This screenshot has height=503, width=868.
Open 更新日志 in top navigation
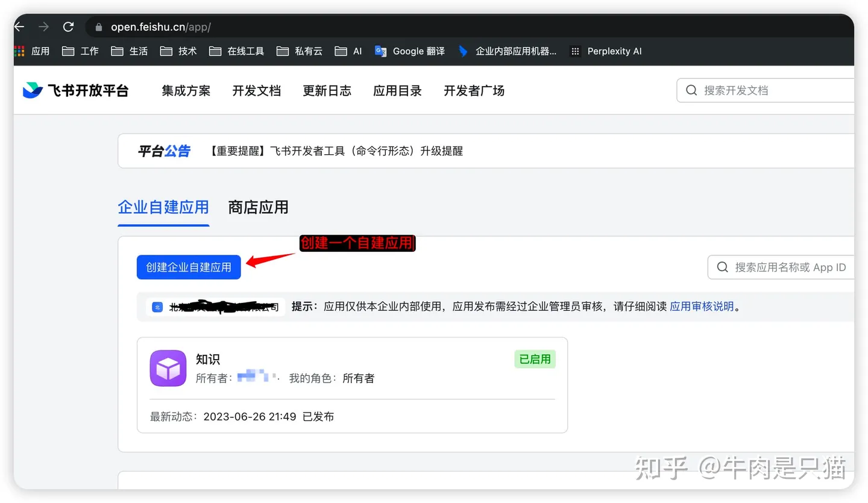(x=327, y=91)
